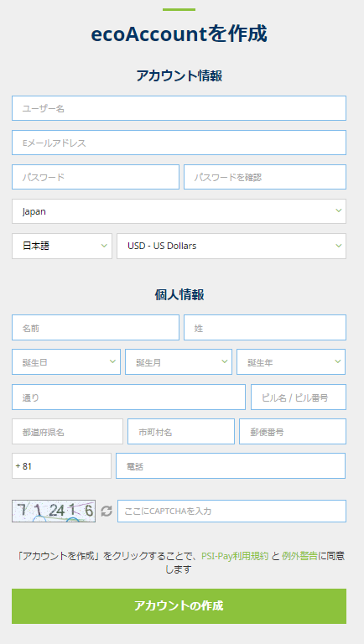
Task: Expand the USD - US Dollars currency dropdown
Action: (x=231, y=246)
